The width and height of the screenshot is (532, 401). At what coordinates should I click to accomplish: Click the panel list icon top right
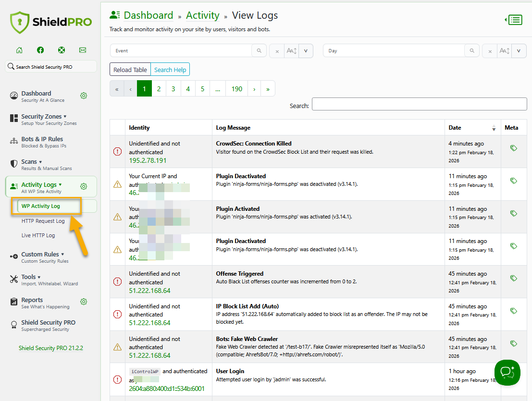tap(514, 20)
